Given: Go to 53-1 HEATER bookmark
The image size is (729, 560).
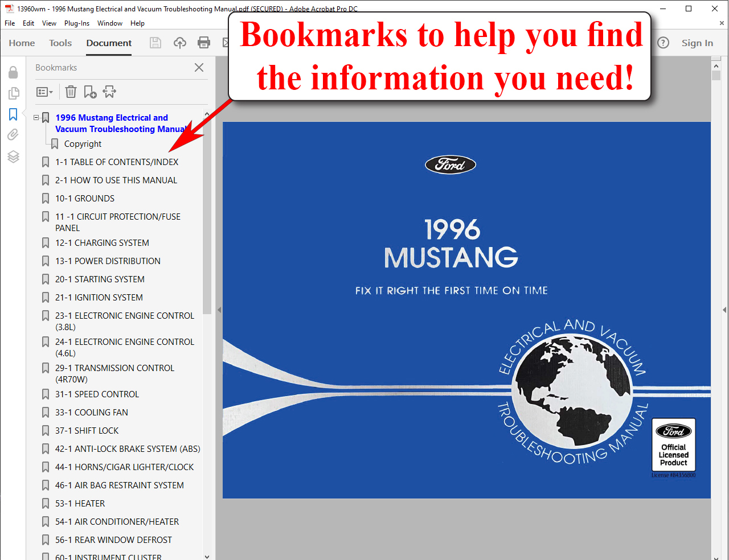Looking at the screenshot, I should pos(80,504).
